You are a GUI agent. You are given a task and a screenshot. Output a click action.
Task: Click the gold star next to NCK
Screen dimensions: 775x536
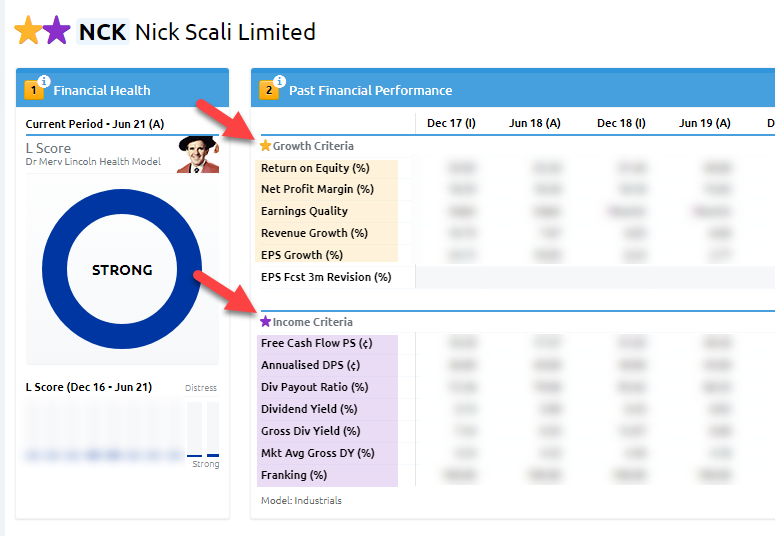point(28,31)
